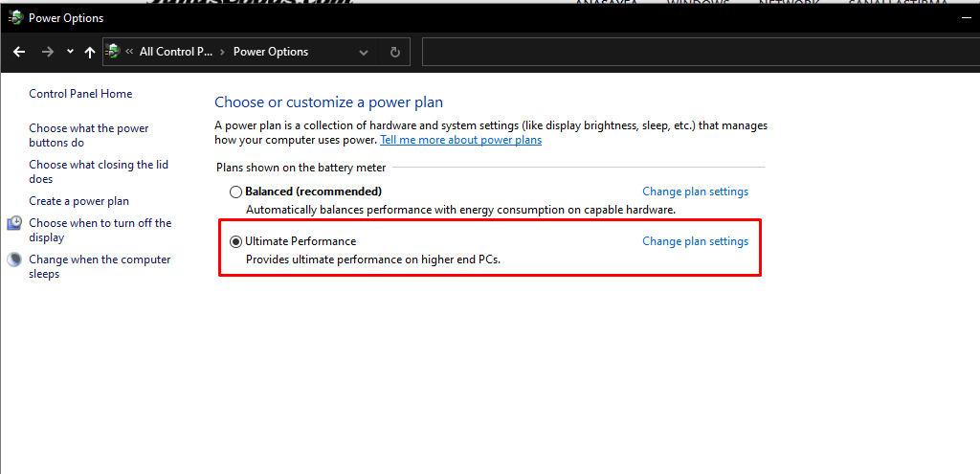Select the Balanced (recommended) power plan
Image resolution: width=980 pixels, height=474 pixels.
coord(235,192)
